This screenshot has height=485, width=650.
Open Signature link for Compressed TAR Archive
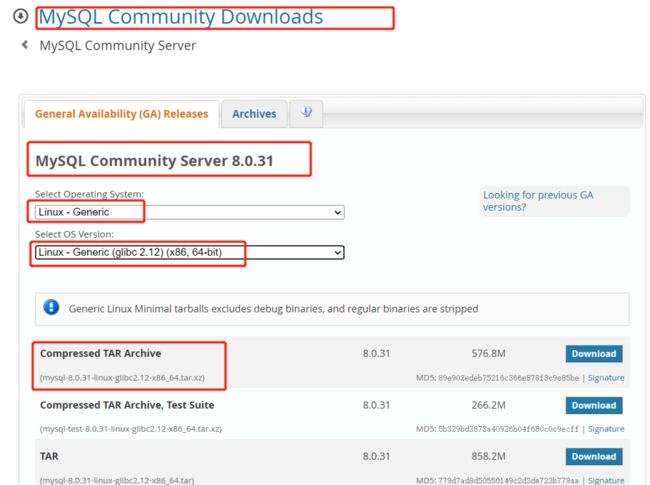pyautogui.click(x=606, y=378)
